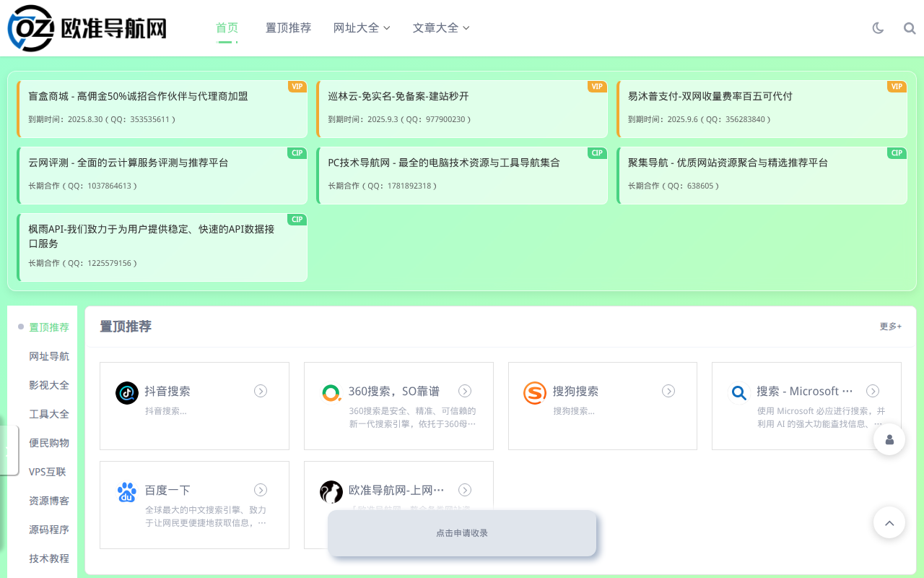
Task: Select 置顶推荐 in the sidebar
Action: 49,327
